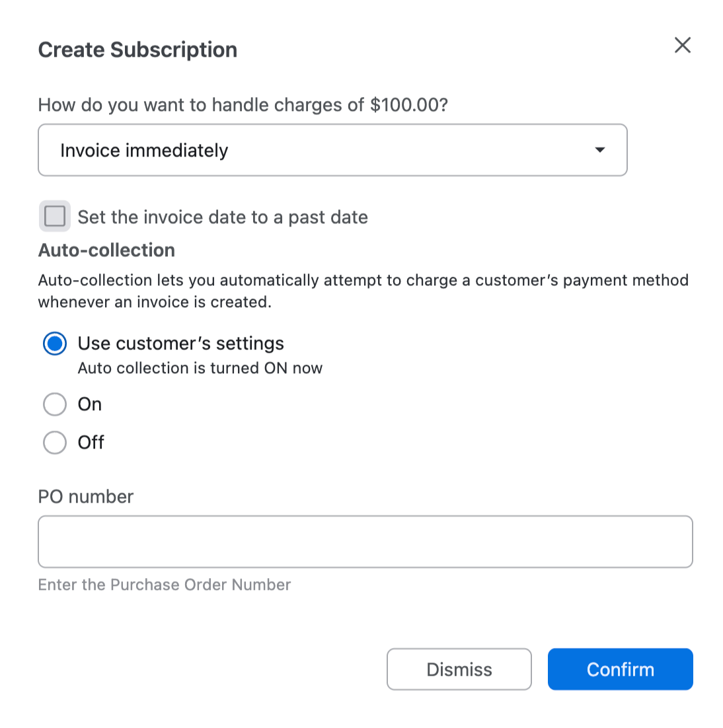
Task: Confirm the subscription creation
Action: click(620, 669)
